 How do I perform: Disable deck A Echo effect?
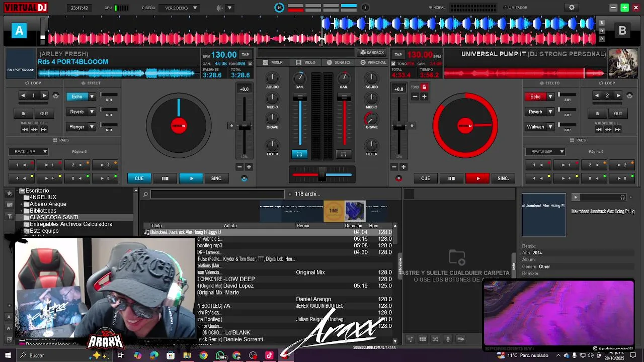[x=77, y=97]
